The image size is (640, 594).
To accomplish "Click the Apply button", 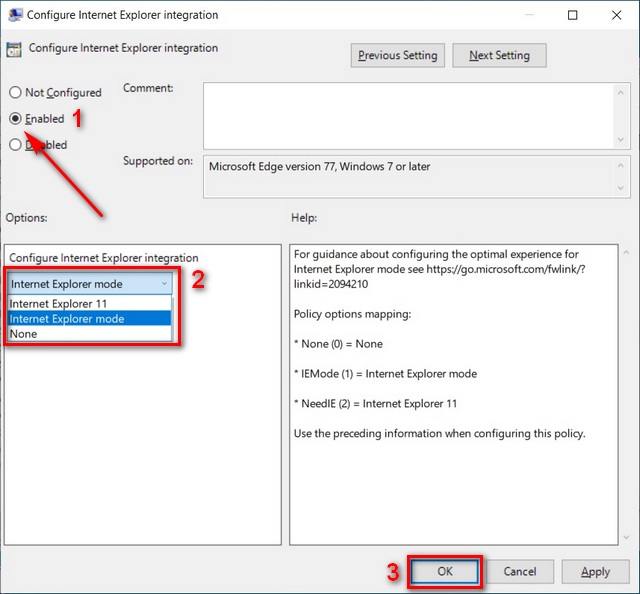I will point(595,571).
